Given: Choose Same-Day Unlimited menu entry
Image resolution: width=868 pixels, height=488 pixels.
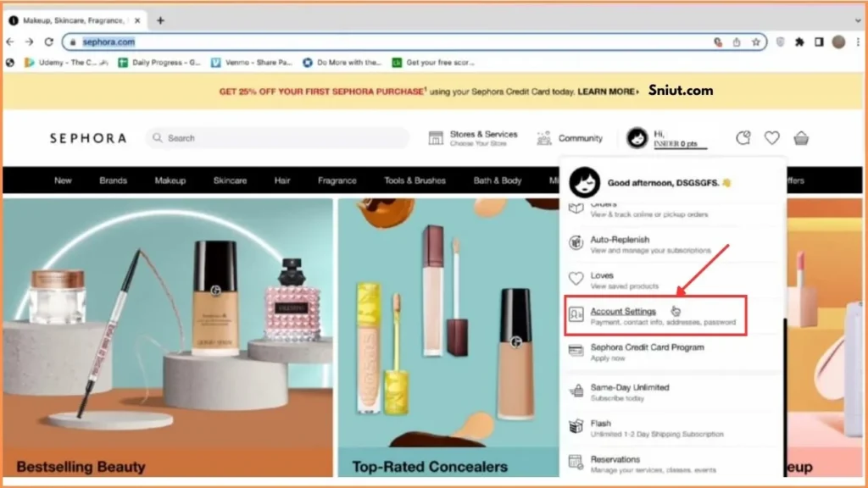Looking at the screenshot, I should pyautogui.click(x=629, y=387).
